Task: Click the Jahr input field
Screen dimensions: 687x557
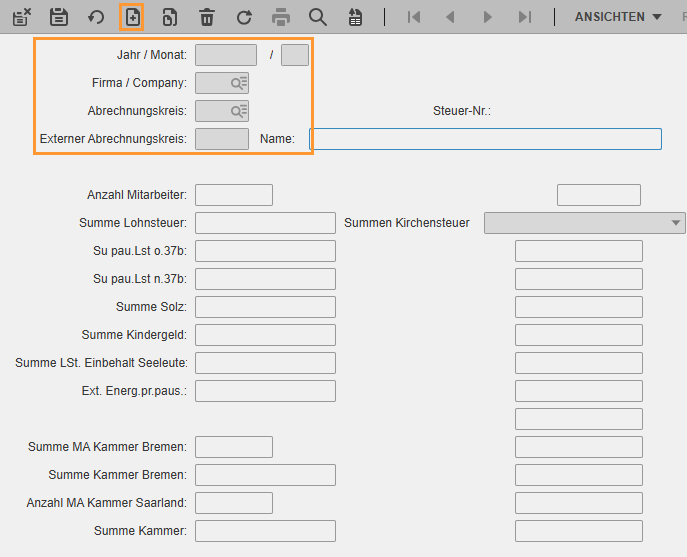Action: pyautogui.click(x=226, y=55)
